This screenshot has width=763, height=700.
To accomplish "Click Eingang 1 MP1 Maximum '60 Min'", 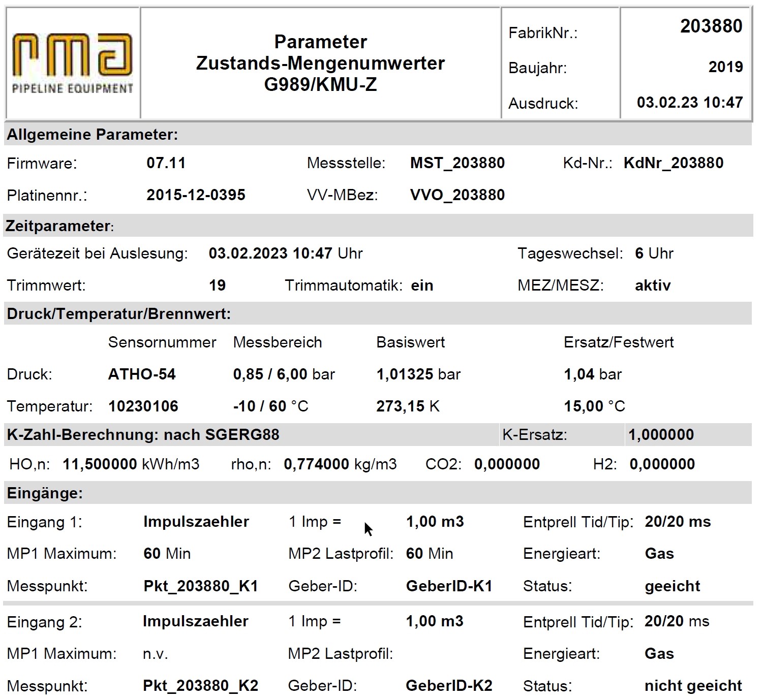I will point(167,554).
